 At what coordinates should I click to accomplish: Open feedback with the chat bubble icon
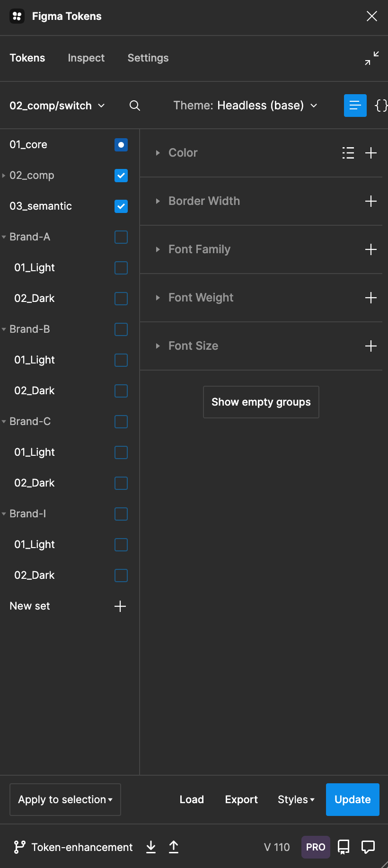(368, 847)
